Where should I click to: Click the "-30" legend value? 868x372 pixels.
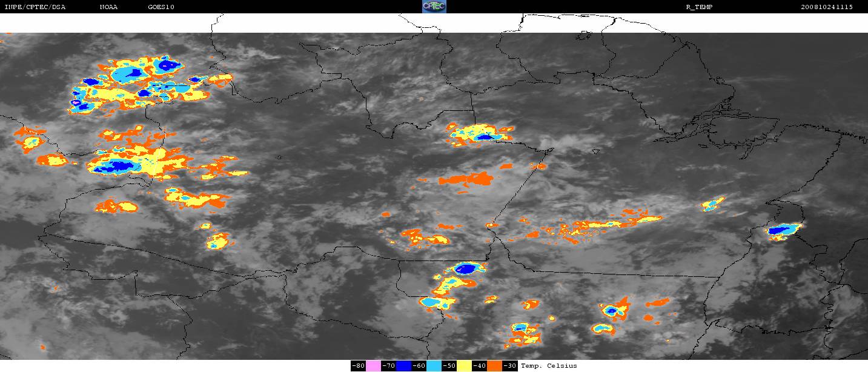509,365
